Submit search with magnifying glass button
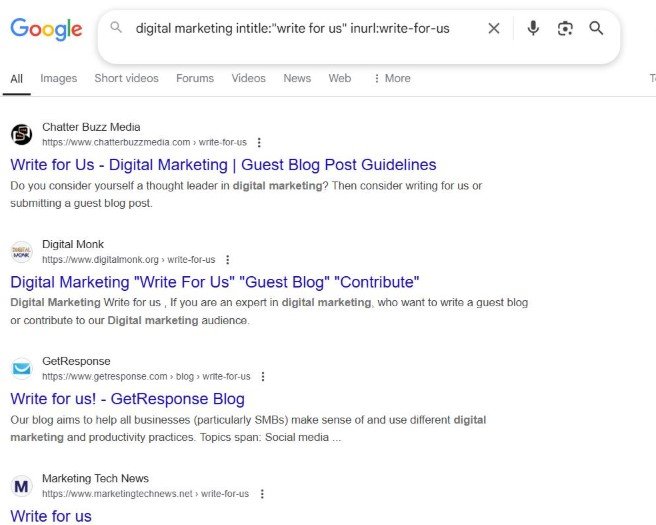The height and width of the screenshot is (525, 656). (x=596, y=28)
